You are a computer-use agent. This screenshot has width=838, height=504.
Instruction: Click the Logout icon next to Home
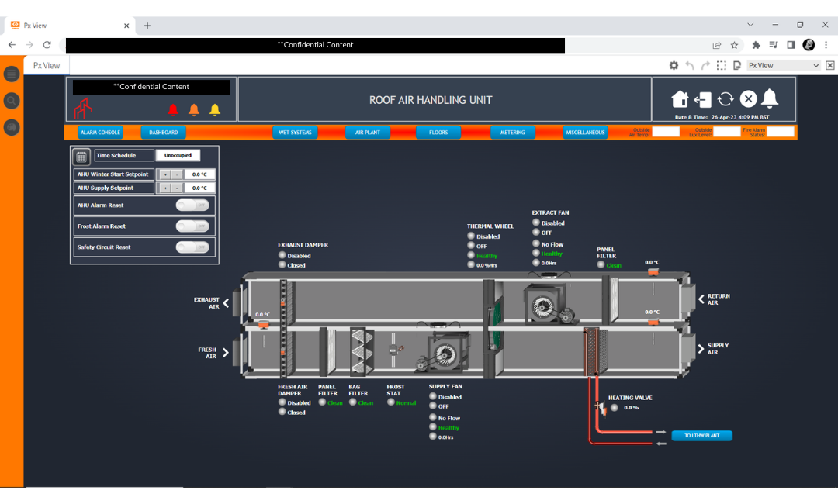pyautogui.click(x=704, y=99)
